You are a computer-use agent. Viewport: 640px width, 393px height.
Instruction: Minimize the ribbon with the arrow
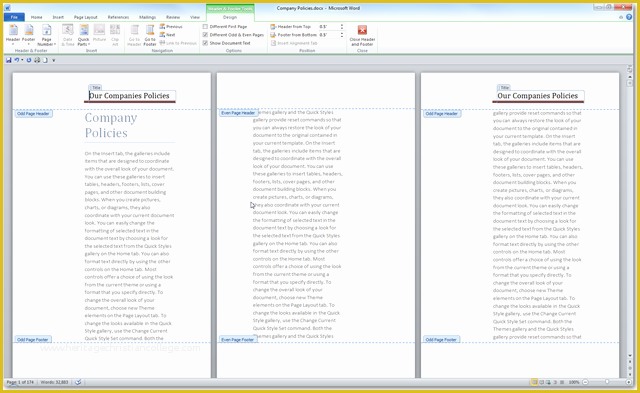[621, 17]
